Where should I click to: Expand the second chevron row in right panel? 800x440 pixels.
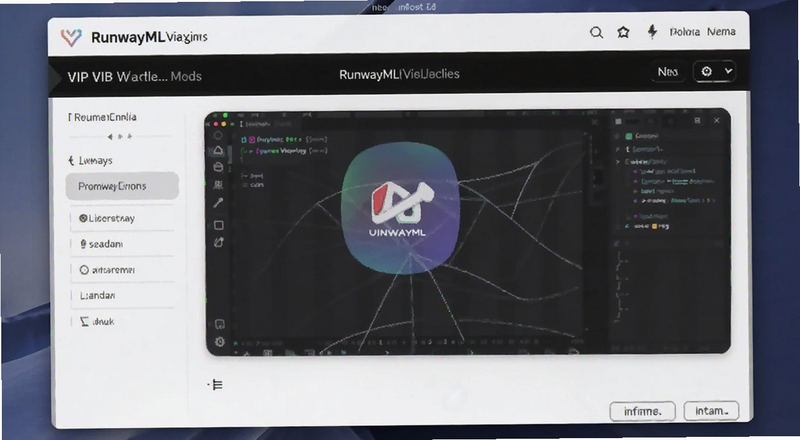618,149
